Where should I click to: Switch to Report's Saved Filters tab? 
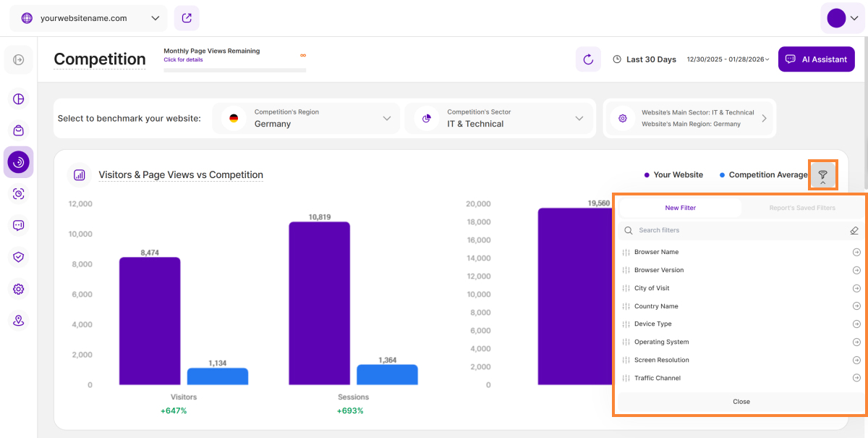(x=801, y=208)
